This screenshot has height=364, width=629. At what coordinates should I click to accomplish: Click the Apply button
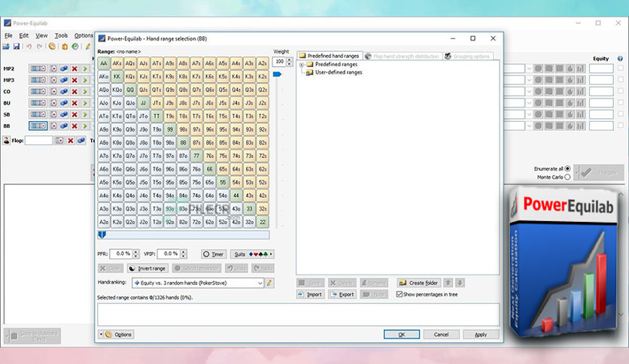[481, 335]
